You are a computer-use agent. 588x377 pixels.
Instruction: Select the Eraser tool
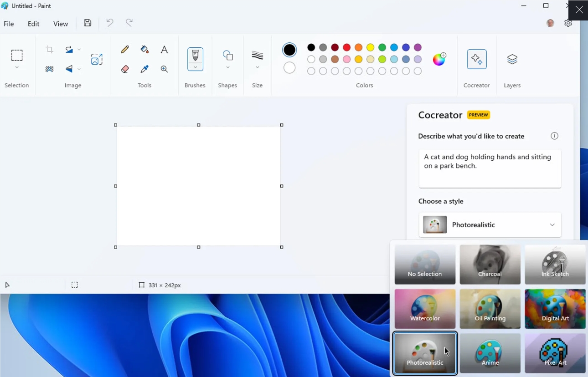coord(125,69)
